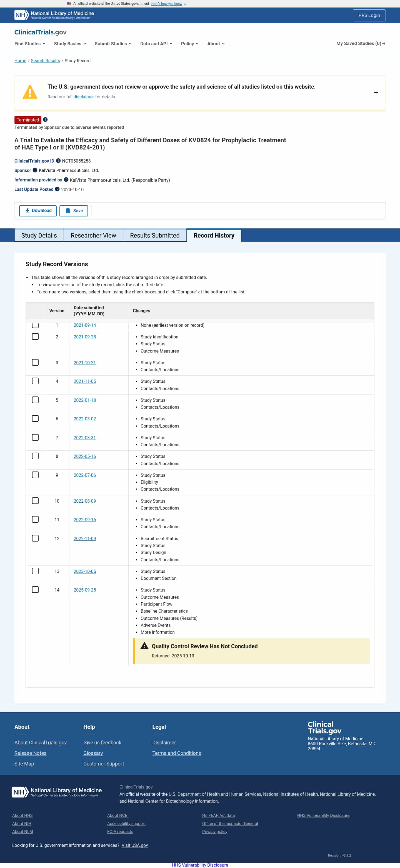
Task: Click the PRS Login button
Action: (369, 15)
